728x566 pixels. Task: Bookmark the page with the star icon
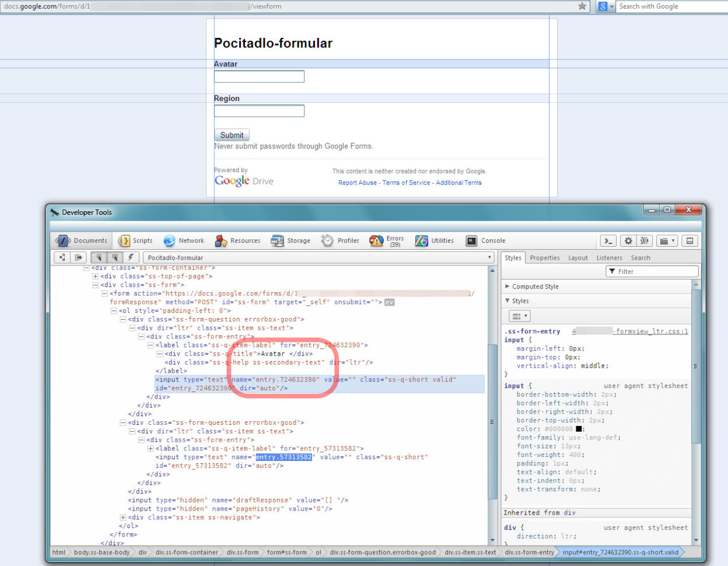click(582, 6)
